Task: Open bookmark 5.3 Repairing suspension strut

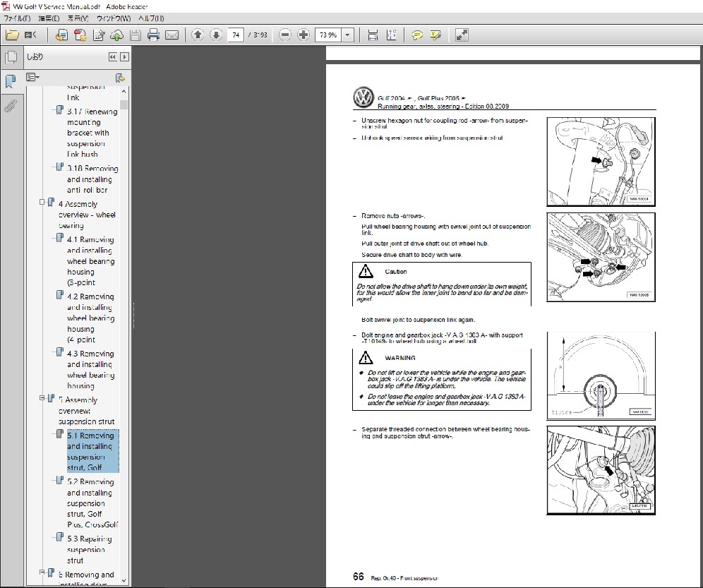Action: click(90, 549)
